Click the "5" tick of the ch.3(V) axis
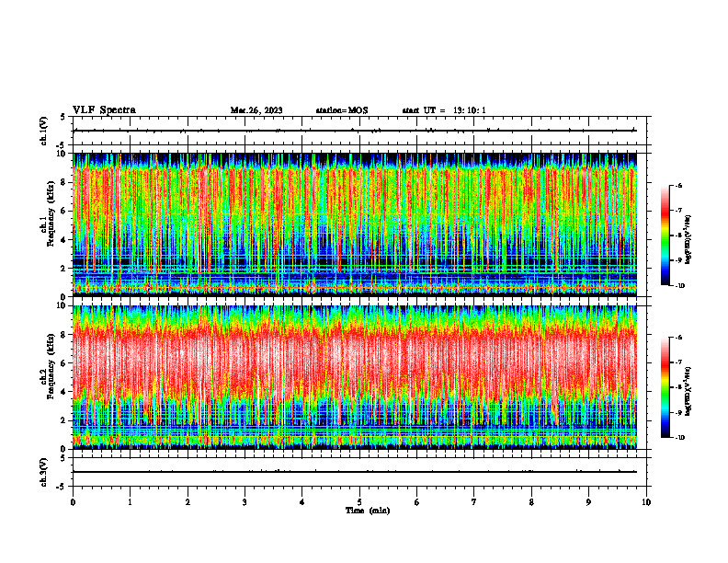This screenshot has height=563, width=728. coord(63,458)
